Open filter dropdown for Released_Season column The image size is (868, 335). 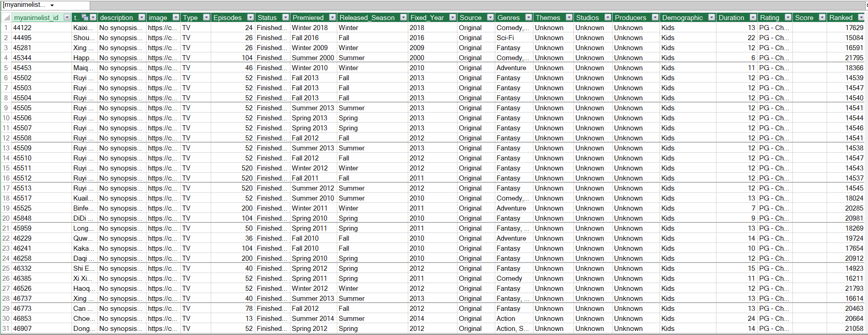click(x=403, y=17)
